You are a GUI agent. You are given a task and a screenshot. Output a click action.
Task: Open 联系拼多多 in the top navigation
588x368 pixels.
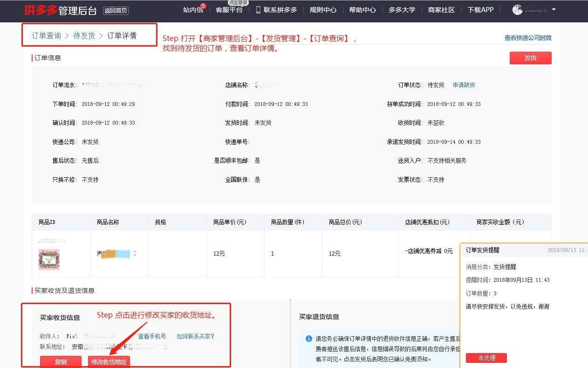click(x=280, y=10)
